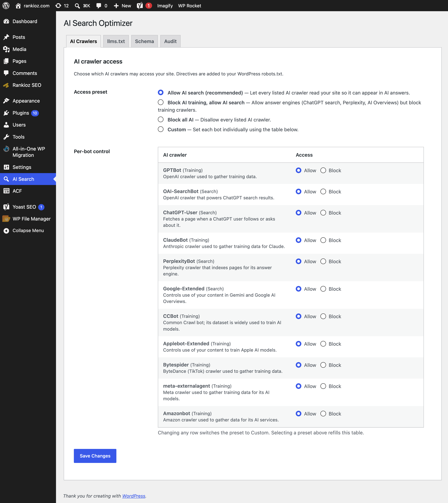The height and width of the screenshot is (503, 448).
Task: Click the Collapse Menu label
Action: [28, 231]
